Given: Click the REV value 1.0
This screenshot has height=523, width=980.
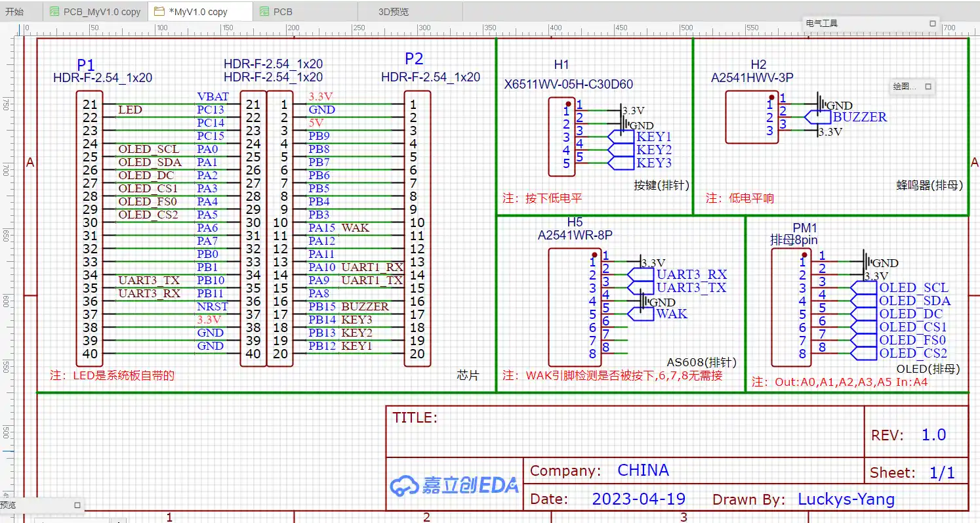Looking at the screenshot, I should [x=933, y=435].
